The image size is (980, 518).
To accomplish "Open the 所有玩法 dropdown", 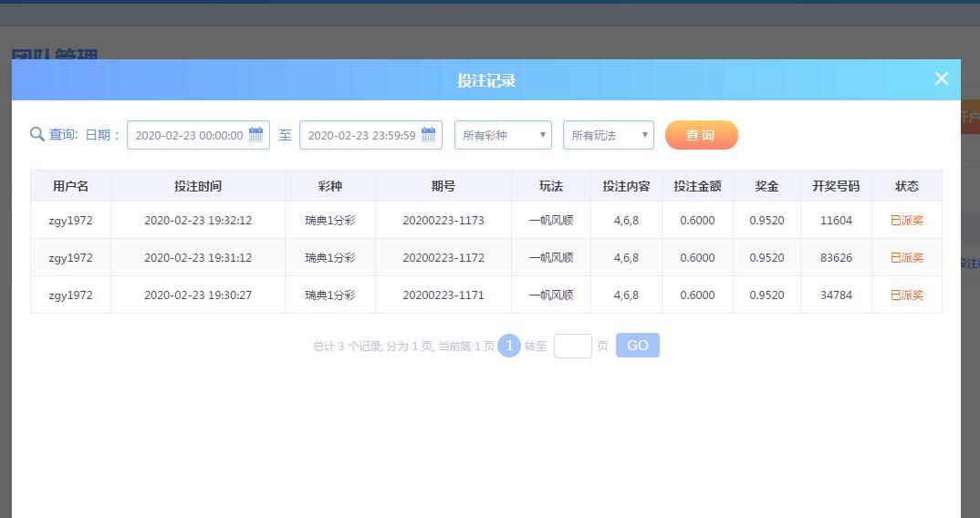I will click(x=608, y=135).
